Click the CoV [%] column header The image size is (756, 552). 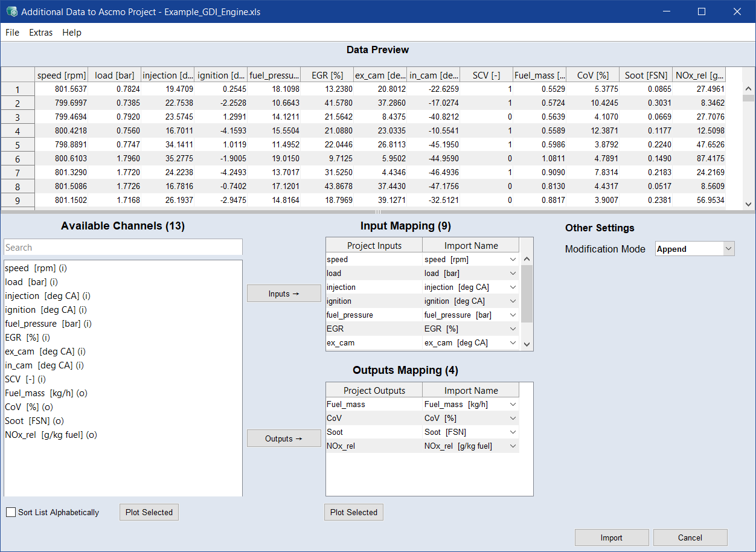click(593, 75)
